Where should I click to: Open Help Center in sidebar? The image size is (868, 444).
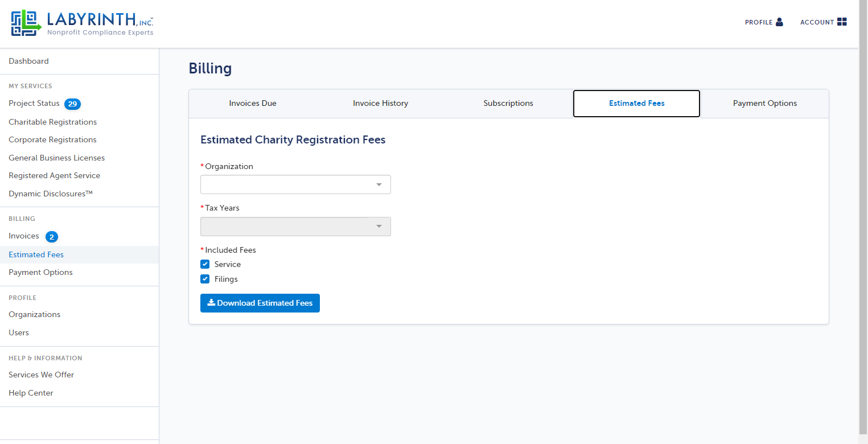(x=31, y=393)
